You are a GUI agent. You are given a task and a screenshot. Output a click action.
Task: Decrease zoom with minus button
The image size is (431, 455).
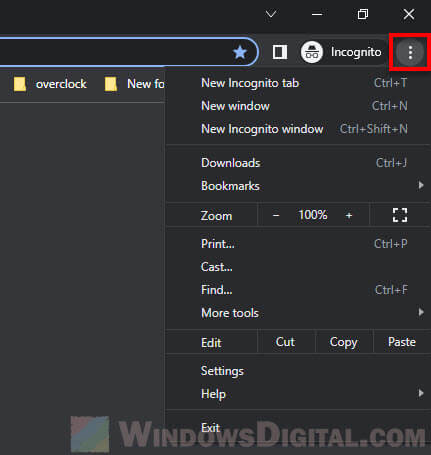276,215
